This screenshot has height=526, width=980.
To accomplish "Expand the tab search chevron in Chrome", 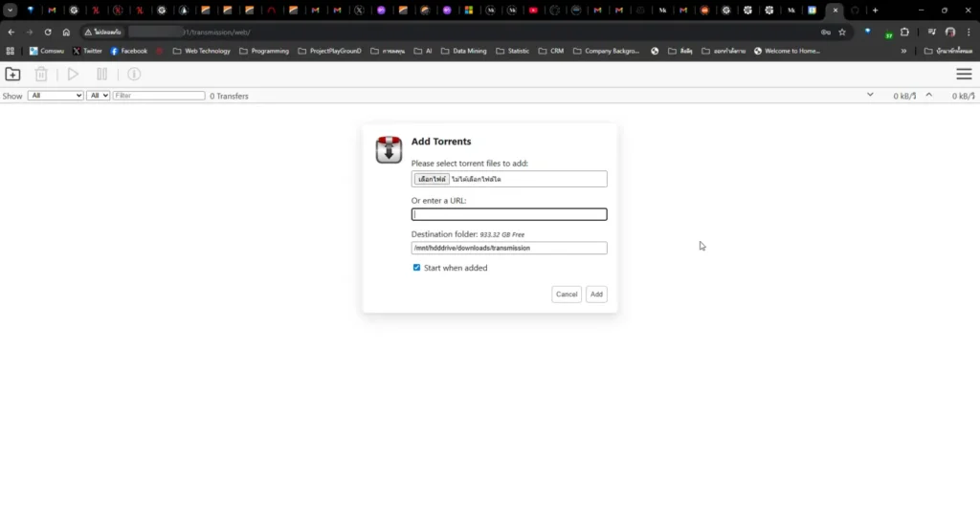I will (x=9, y=11).
